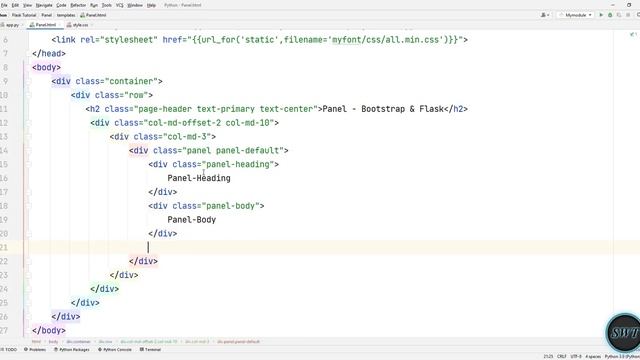
Task: Click the Panel-Heading text on line 16
Action: pos(199,178)
